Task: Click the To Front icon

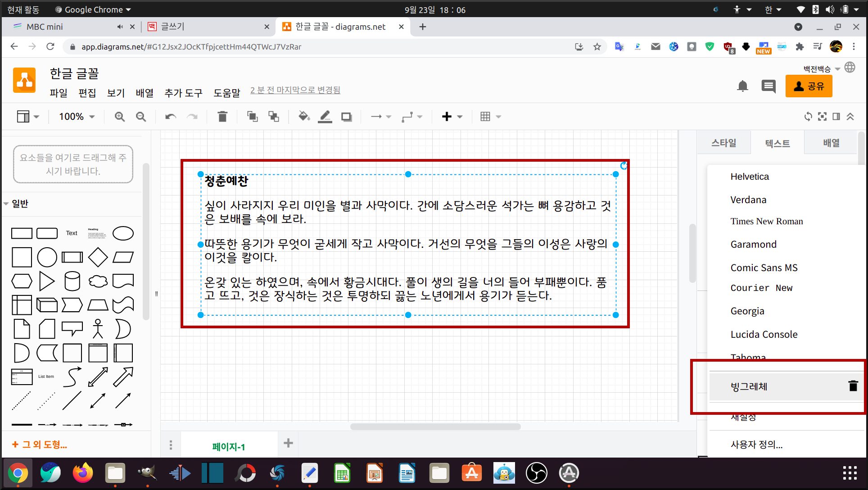Action: 252,117
